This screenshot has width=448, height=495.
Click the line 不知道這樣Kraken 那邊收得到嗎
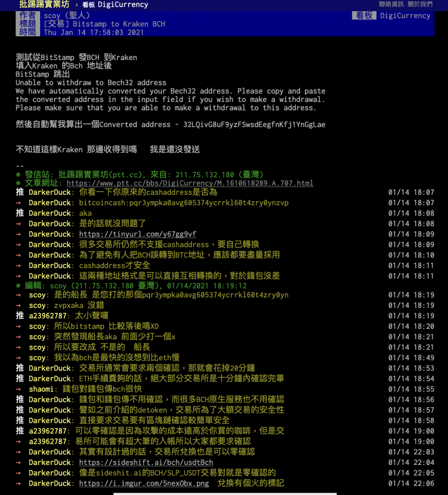[76, 149]
